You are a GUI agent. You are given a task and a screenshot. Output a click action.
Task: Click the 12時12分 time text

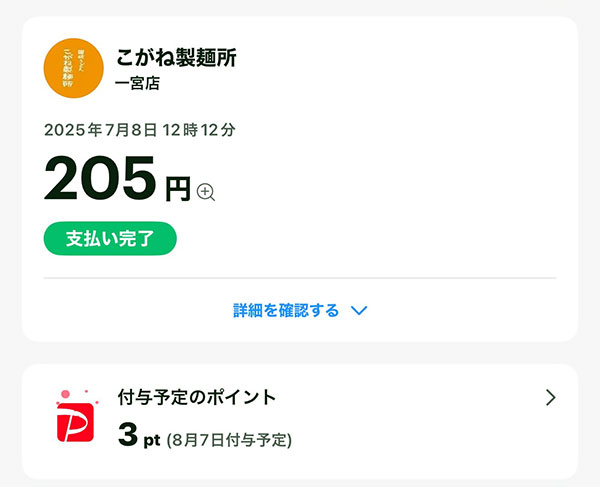pyautogui.click(x=199, y=130)
